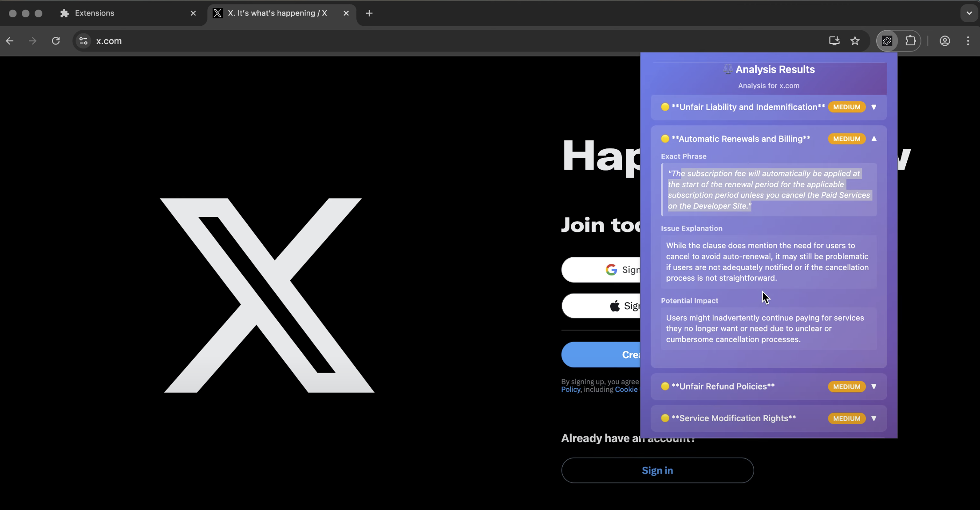Open Chrome three-dot menu
Screen dimensions: 980x510
pyautogui.click(x=968, y=41)
